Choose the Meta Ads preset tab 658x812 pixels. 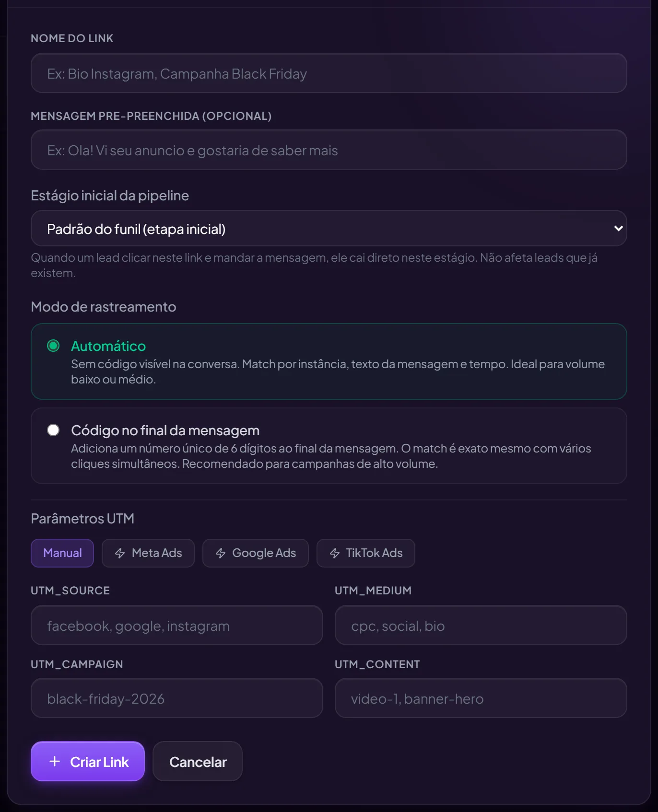coord(148,553)
